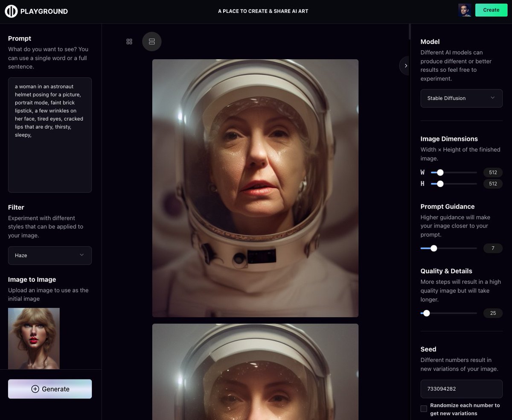Open the user profile avatar
This screenshot has width=512, height=420.
[x=465, y=10]
